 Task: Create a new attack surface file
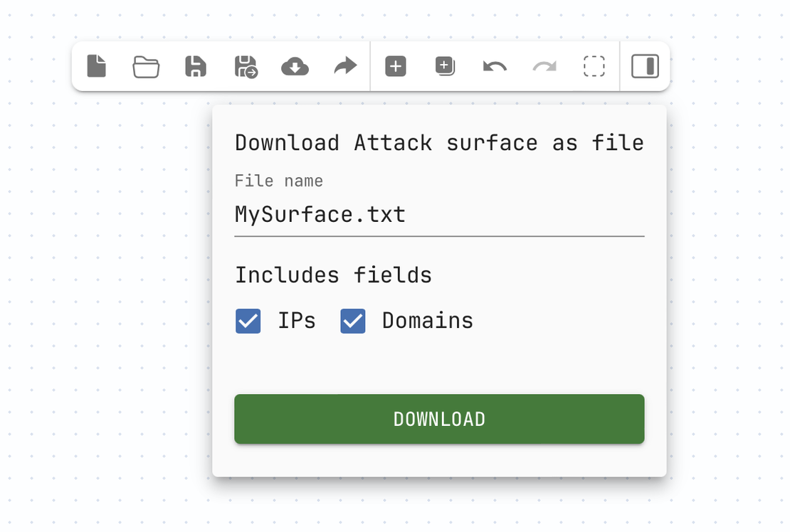click(x=96, y=66)
